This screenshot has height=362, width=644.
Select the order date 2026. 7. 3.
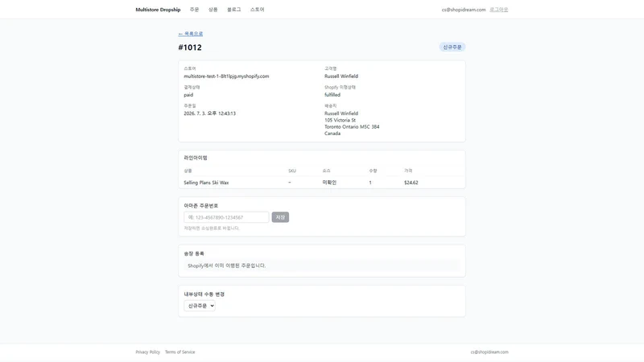209,113
